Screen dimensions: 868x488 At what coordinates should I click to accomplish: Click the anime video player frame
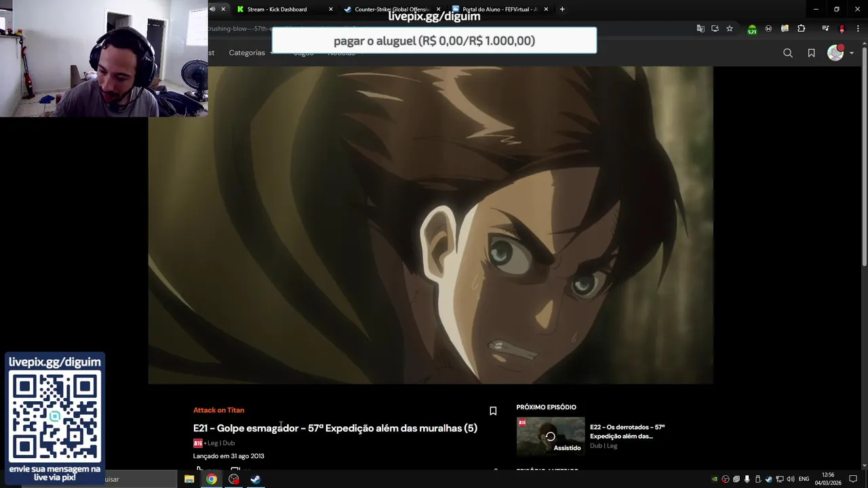tap(431, 225)
